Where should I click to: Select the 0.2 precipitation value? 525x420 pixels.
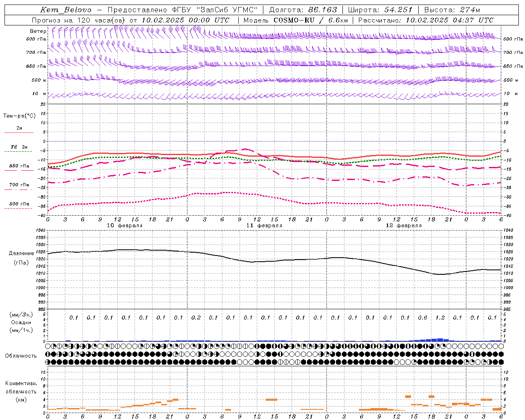tap(196, 318)
